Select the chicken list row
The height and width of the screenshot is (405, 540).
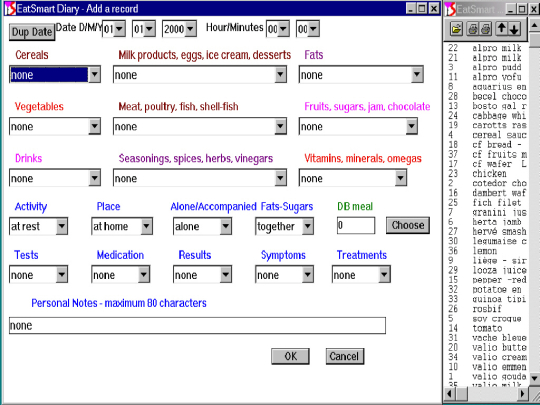click(486, 173)
